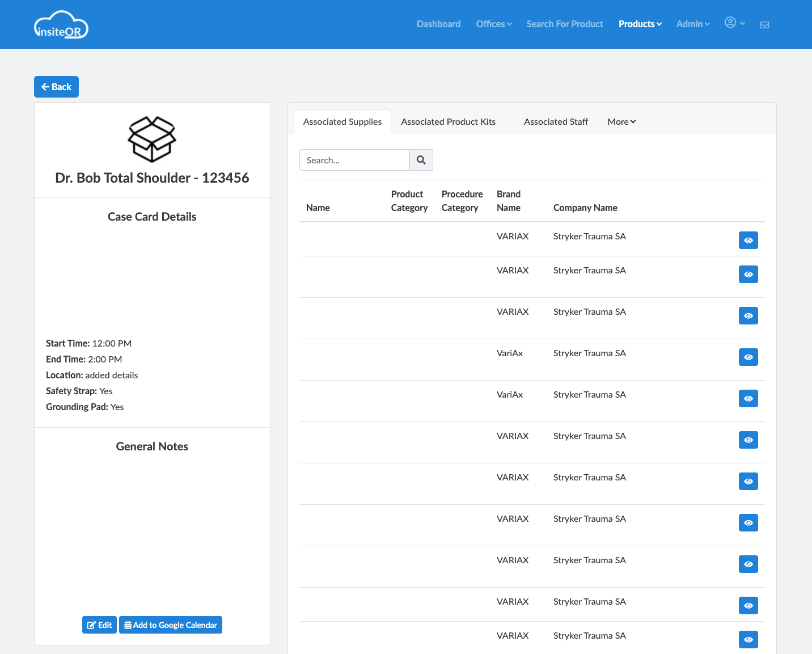Click the insiteOR cloud logo
The image size is (812, 654).
click(61, 24)
